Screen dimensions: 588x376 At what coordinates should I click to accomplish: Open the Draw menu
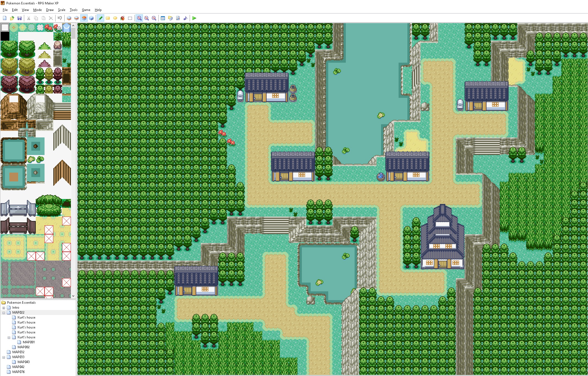click(50, 10)
